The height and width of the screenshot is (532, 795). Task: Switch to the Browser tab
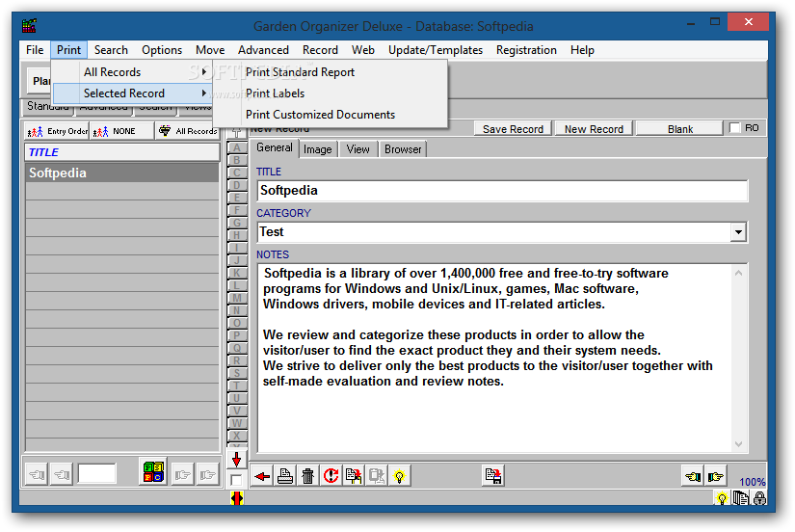(403, 149)
